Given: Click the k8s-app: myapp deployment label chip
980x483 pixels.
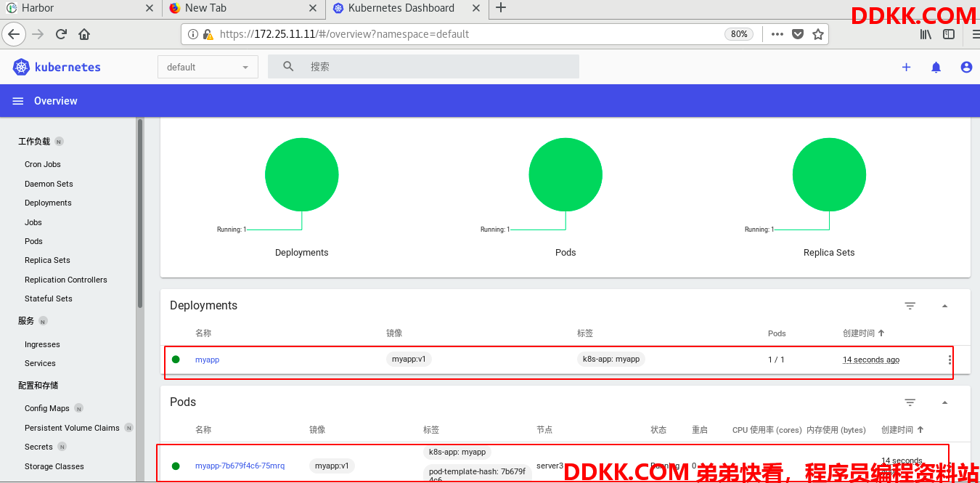Looking at the screenshot, I should 611,359.
